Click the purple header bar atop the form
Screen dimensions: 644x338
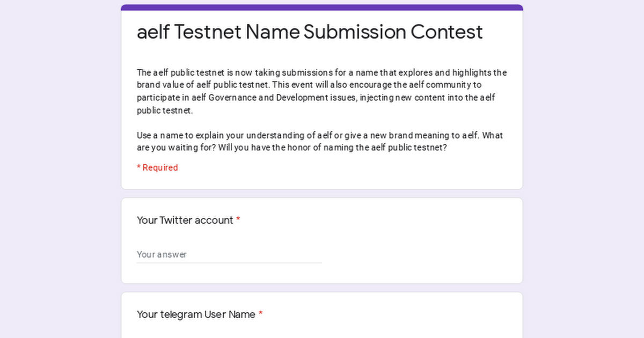(x=322, y=8)
